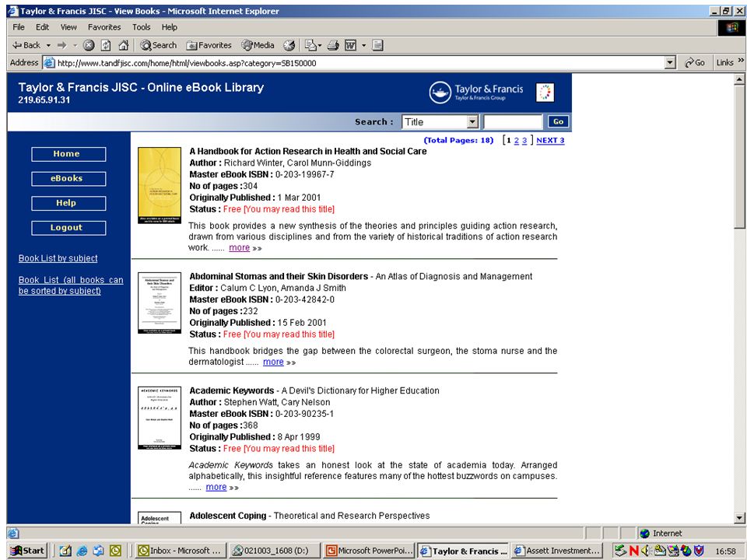This screenshot has width=747, height=560.
Task: Click the search text field in the header
Action: point(513,122)
